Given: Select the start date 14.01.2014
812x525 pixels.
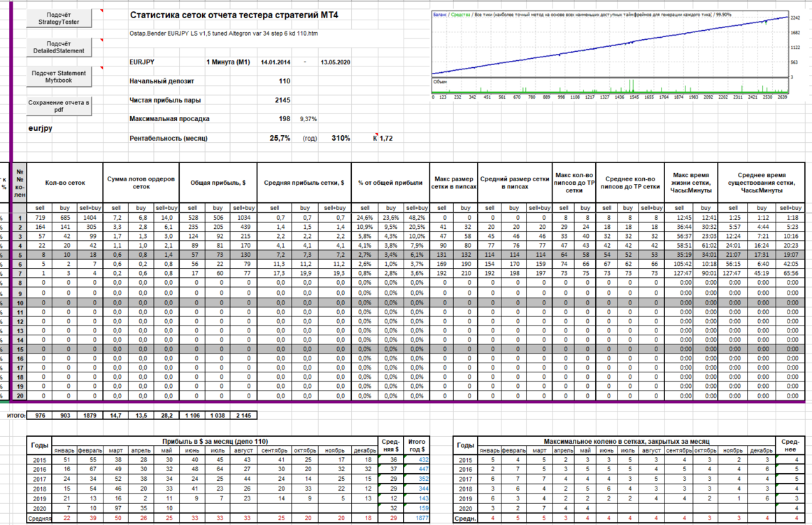Looking at the screenshot, I should (x=276, y=62).
